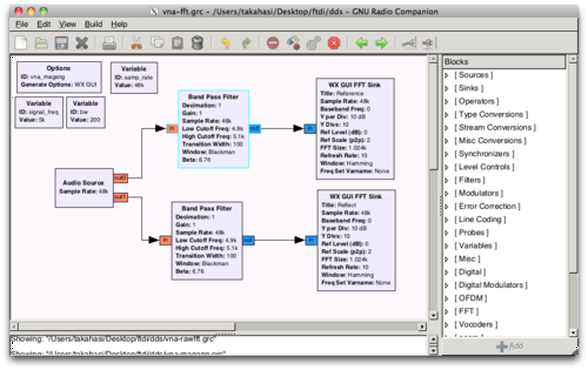
Task: Select Modulators in blocks tree
Action: 479,193
